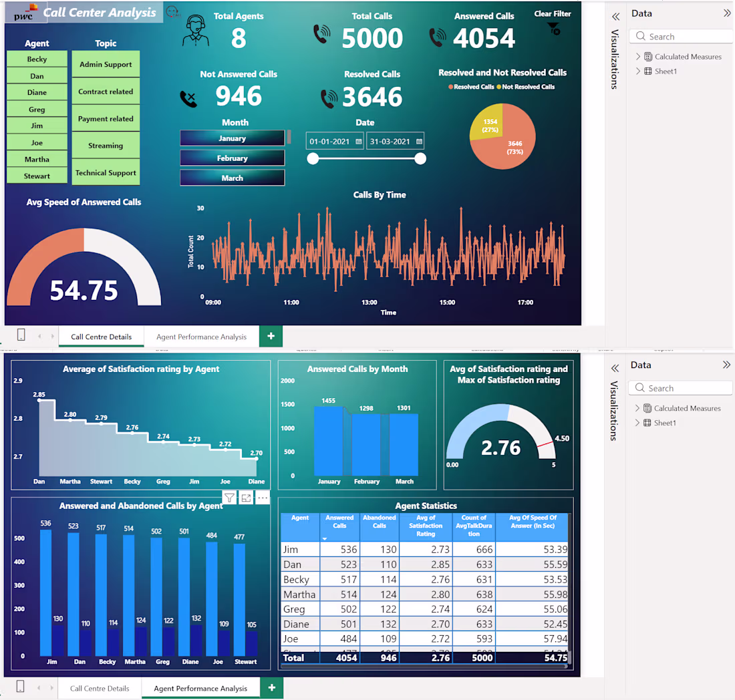This screenshot has width=735, height=700.
Task: Click the Sheet1 table icon in the Data pane beside Agent Statistics
Action: (x=647, y=423)
